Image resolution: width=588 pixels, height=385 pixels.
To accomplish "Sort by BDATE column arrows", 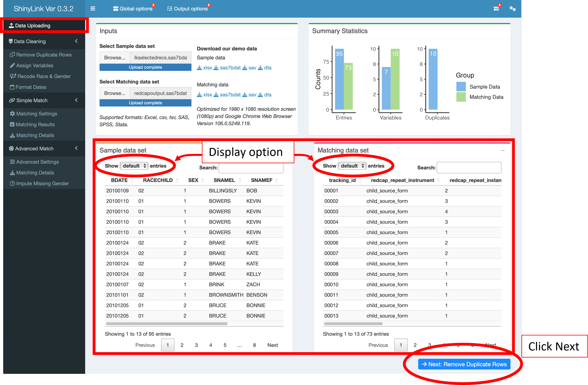I will click(132, 180).
